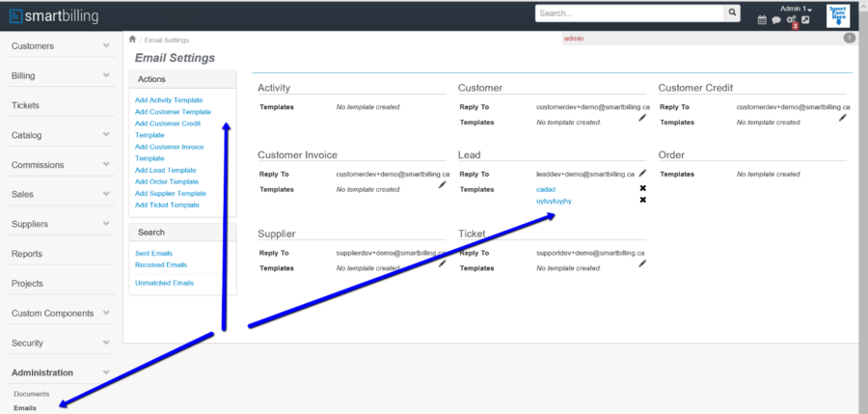
Task: Click Add Customer Template link
Action: click(173, 112)
